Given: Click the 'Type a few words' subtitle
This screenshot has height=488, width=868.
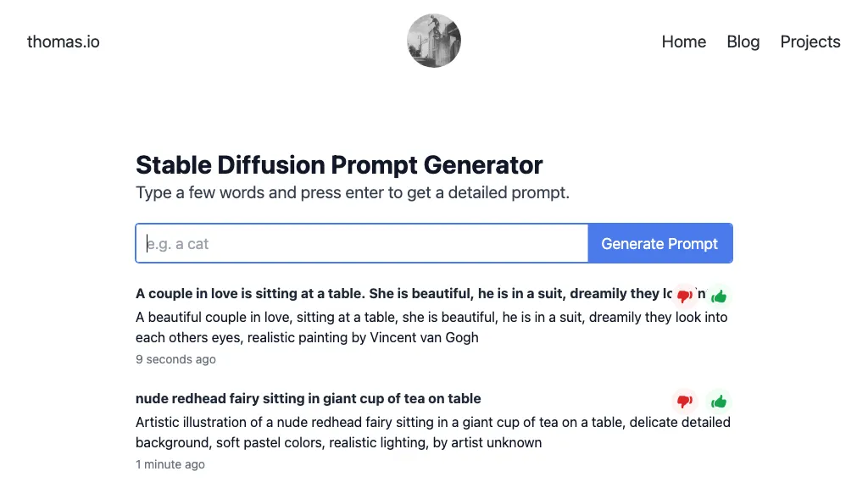Looking at the screenshot, I should pyautogui.click(x=353, y=192).
